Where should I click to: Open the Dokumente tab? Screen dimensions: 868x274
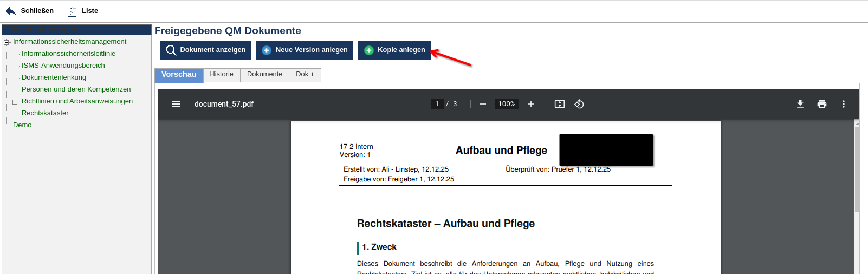coord(264,75)
